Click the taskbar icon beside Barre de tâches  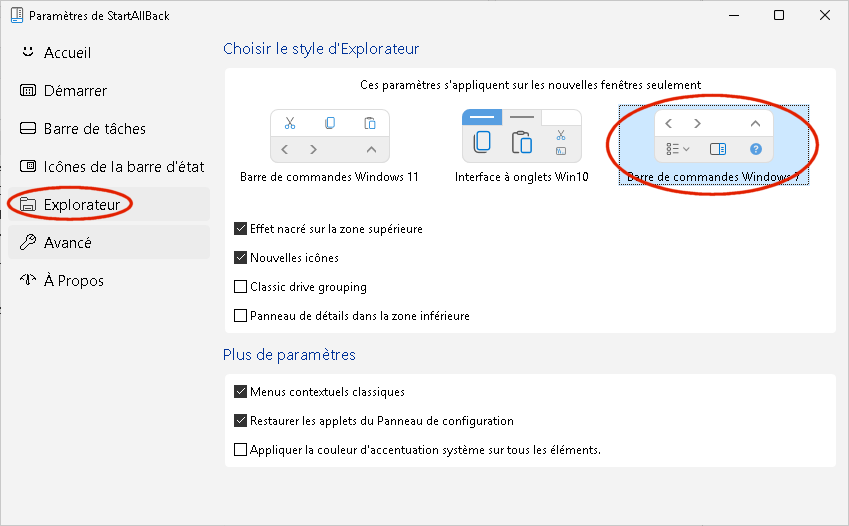coord(28,128)
